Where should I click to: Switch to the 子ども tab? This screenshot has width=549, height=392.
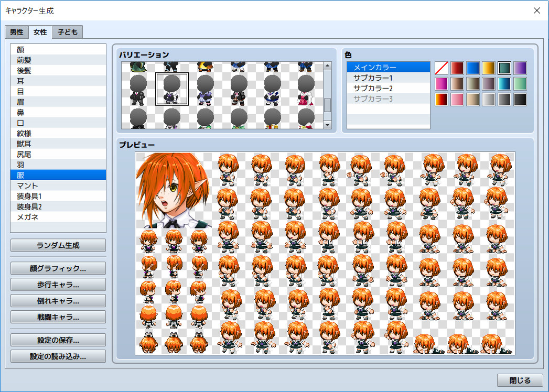point(67,32)
